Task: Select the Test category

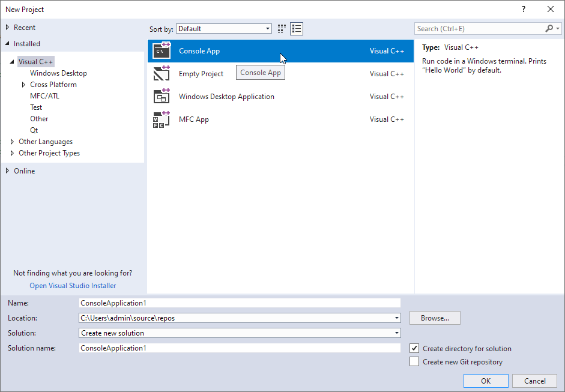Action: pos(36,107)
